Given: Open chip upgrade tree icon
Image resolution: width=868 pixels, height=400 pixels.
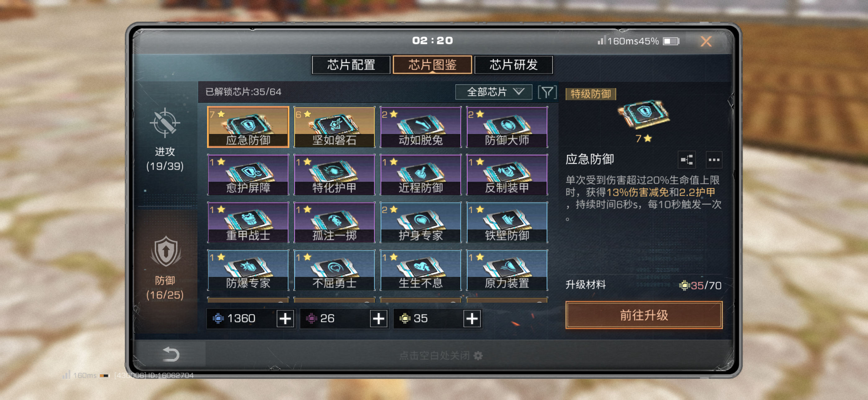Looking at the screenshot, I should click(x=686, y=160).
